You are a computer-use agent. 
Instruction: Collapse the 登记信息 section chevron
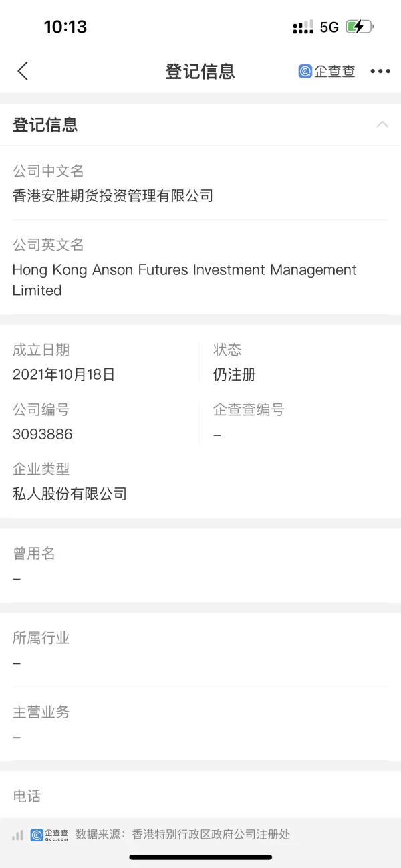point(382,124)
